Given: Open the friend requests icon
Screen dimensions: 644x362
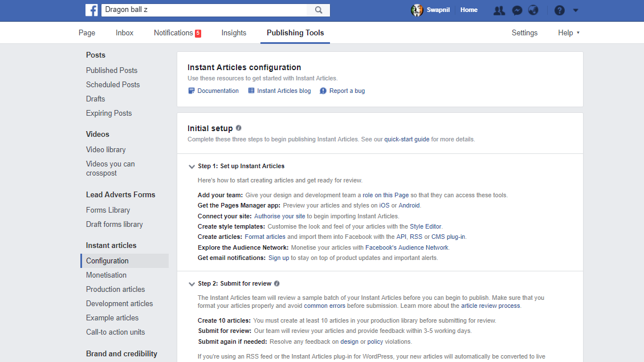Looking at the screenshot, I should pos(499,10).
